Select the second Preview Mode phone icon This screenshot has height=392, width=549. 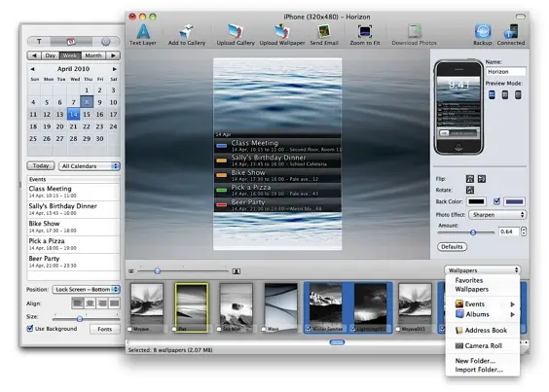(x=505, y=94)
